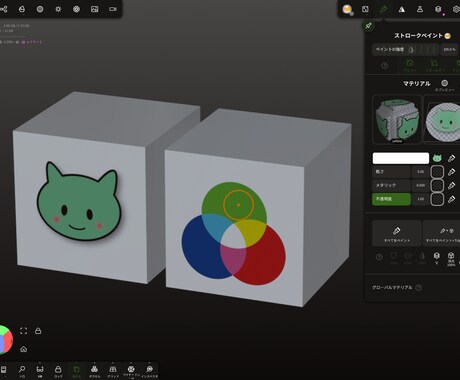The height and width of the screenshot is (380, 460).
Task: Open the metallic texture slot
Action: click(x=437, y=185)
